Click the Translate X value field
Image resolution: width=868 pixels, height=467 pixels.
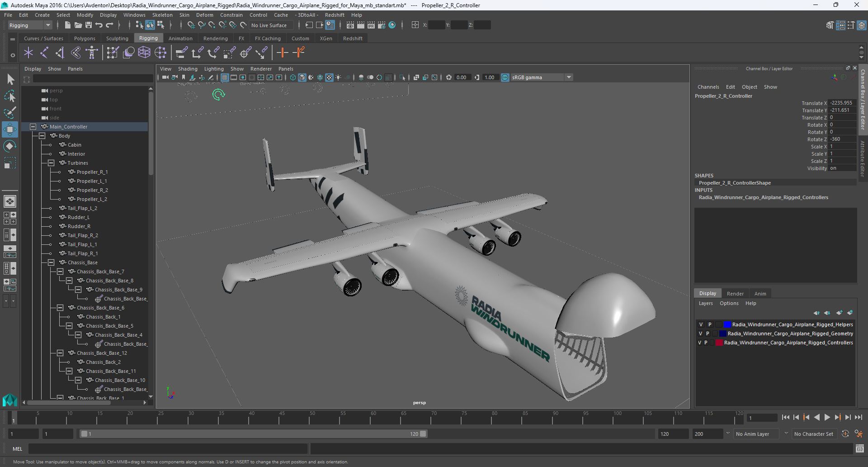point(842,103)
